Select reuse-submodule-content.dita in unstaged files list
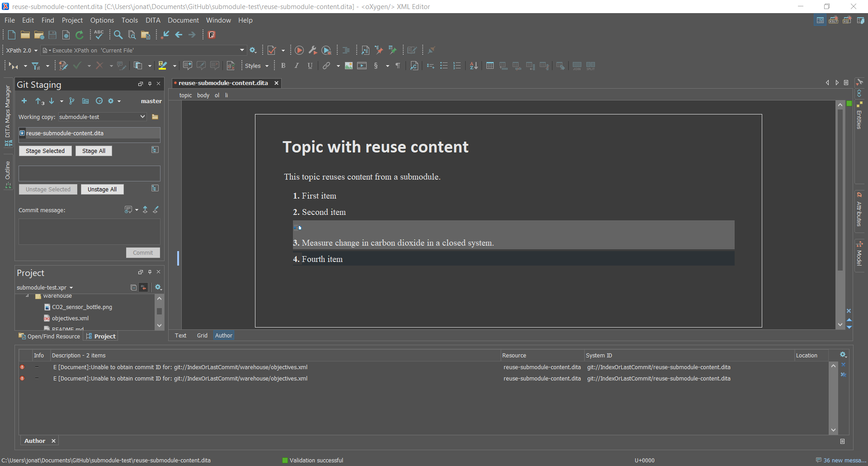Screen dimensions: 868x466 pyautogui.click(x=90, y=133)
